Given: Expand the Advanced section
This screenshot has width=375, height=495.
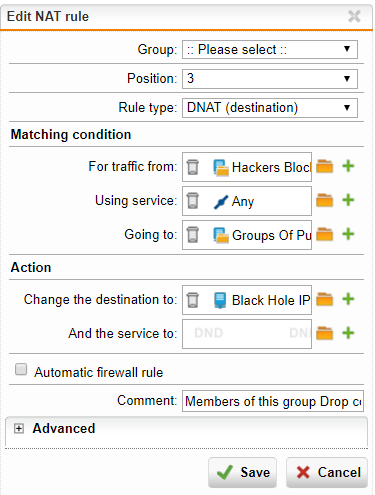Looking at the screenshot, I should click(x=19, y=429).
